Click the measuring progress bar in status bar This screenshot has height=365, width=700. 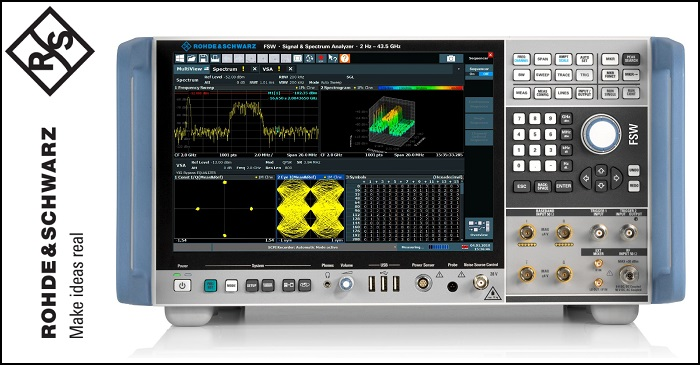click(439, 247)
